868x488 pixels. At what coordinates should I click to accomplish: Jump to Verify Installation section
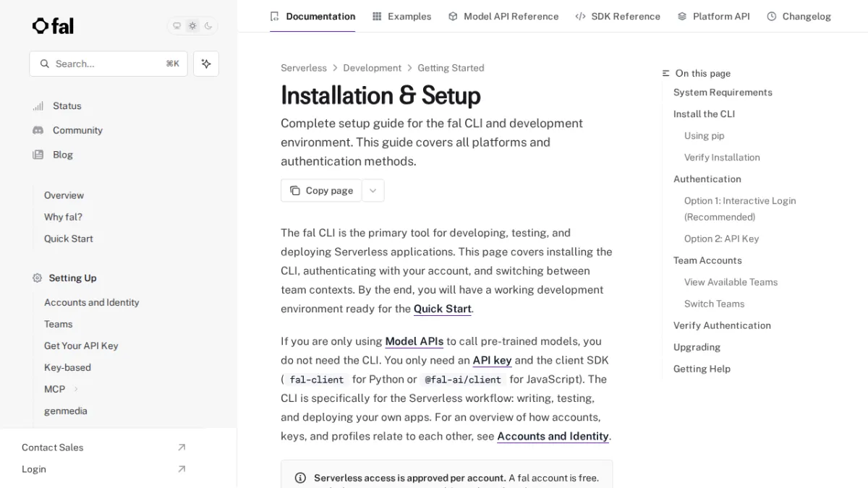point(722,158)
